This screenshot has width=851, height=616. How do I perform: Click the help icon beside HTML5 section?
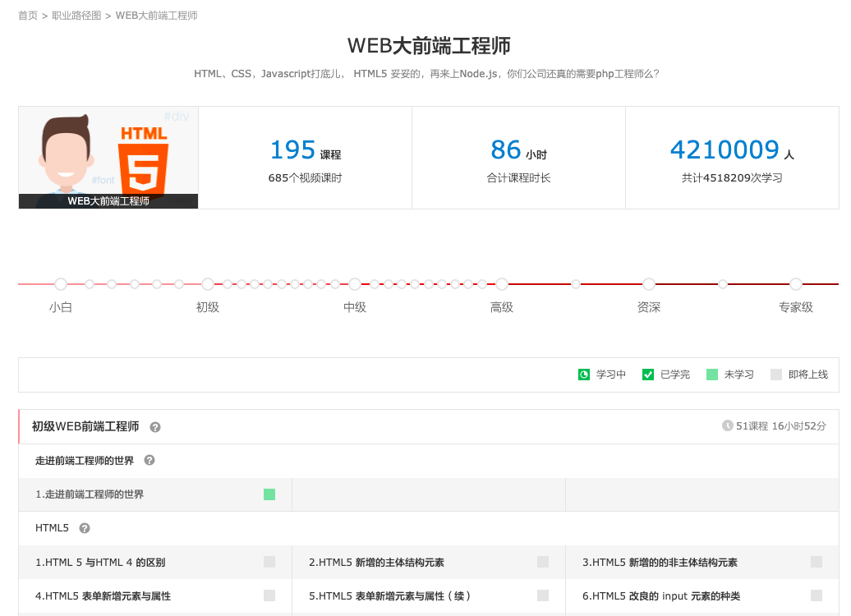85,528
